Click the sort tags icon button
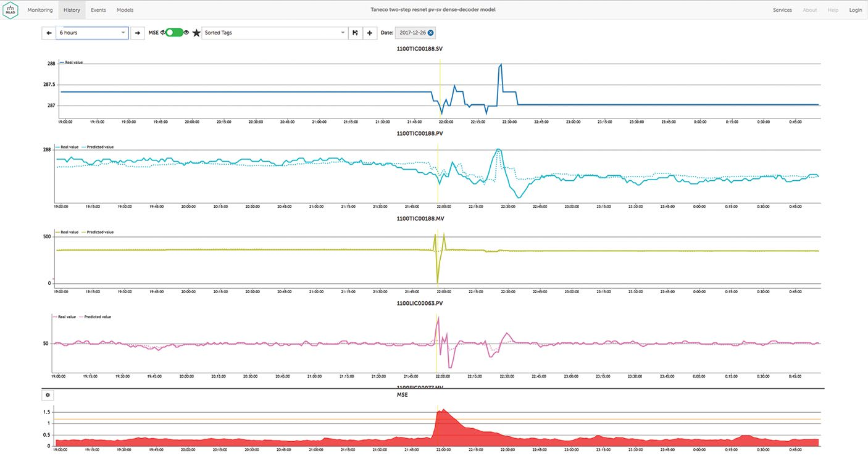The width and height of the screenshot is (868, 456). coord(355,33)
